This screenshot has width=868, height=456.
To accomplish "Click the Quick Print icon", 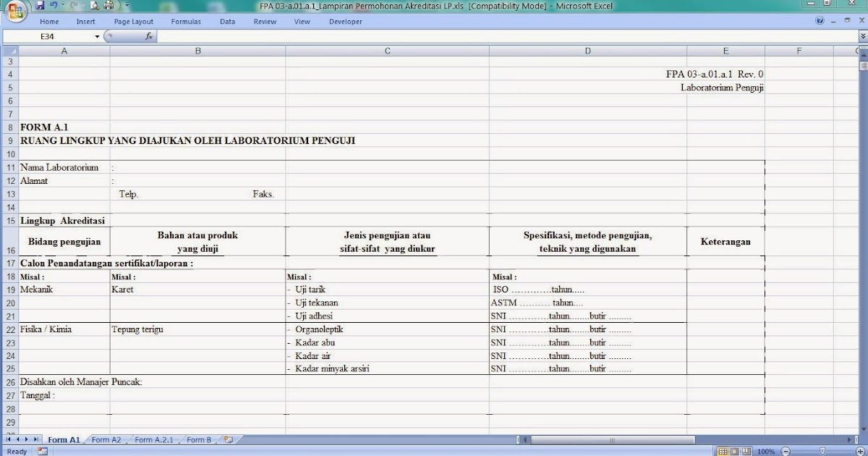I will (x=109, y=5).
